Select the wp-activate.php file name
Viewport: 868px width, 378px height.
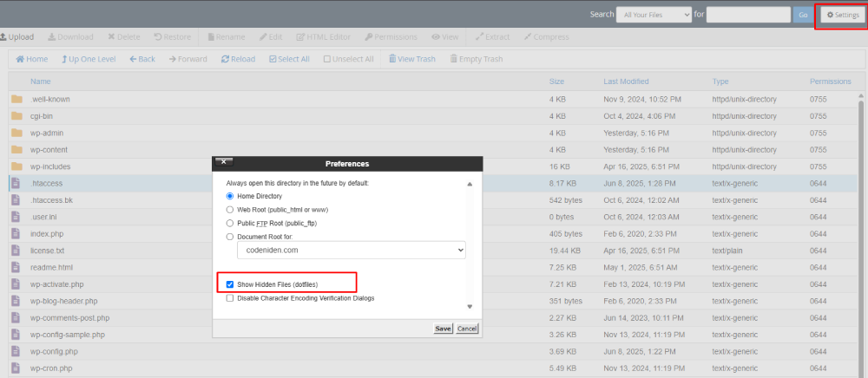tap(57, 284)
